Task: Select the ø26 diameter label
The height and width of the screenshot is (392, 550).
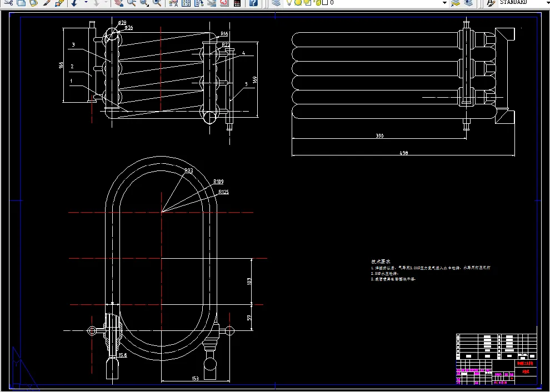Action: [129, 28]
